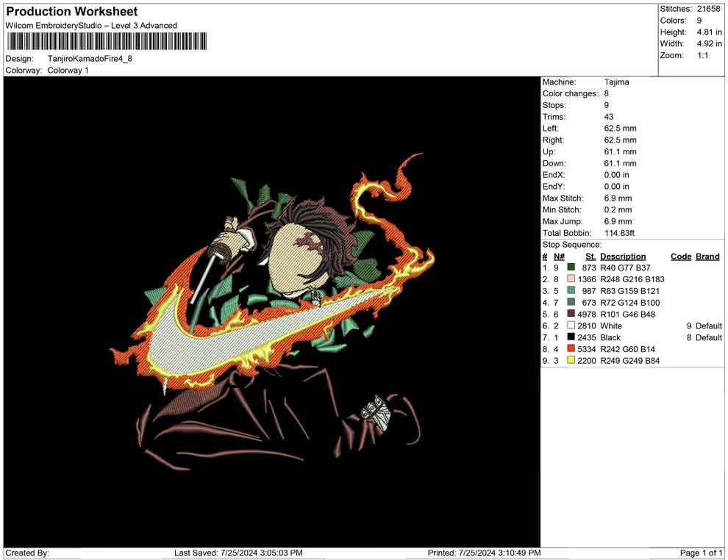Click the dark green swatch for stop 1

[571, 268]
